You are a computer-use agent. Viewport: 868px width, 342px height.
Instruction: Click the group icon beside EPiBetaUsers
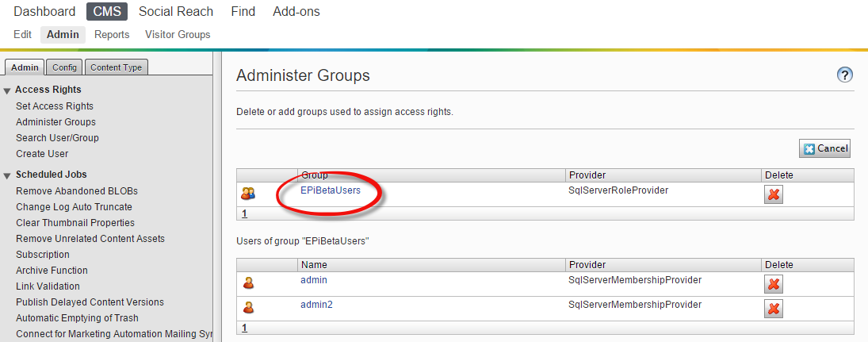(248, 193)
